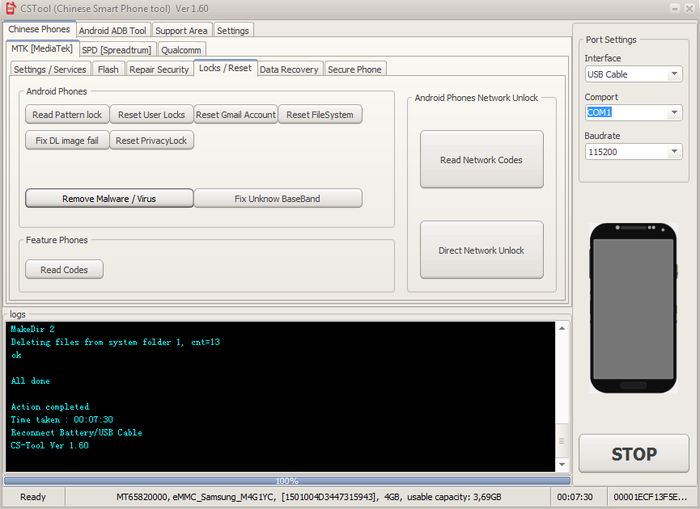This screenshot has height=509, width=700.
Task: Open the Data Recovery tab
Action: coord(289,69)
